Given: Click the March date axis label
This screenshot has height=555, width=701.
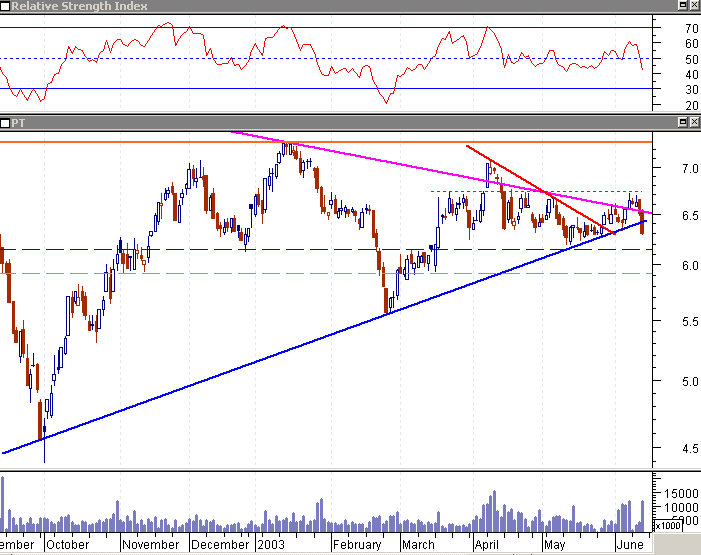Looking at the screenshot, I should pyautogui.click(x=418, y=545).
